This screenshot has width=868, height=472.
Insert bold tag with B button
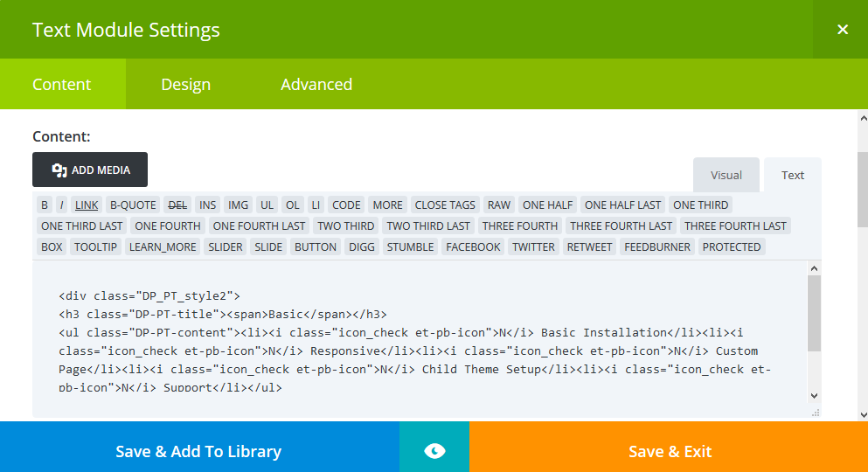(45, 205)
